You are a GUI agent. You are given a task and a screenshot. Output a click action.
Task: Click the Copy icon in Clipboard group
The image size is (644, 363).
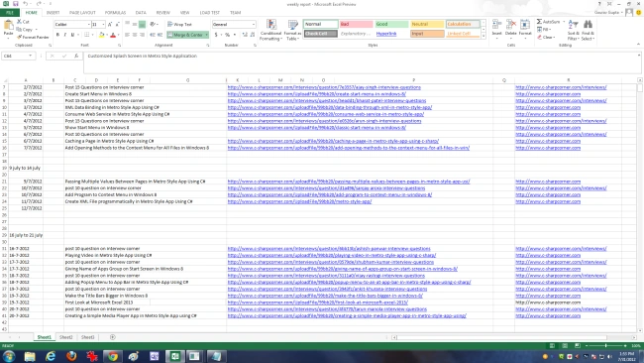point(19,30)
